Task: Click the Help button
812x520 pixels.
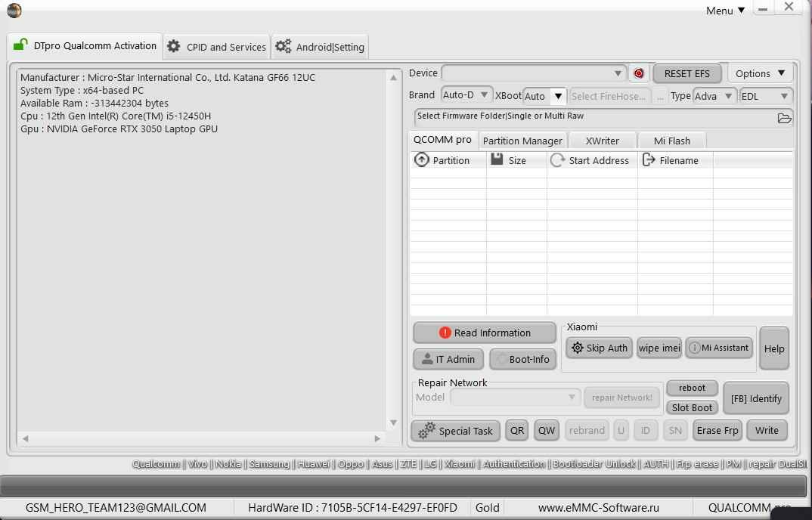Action: click(774, 348)
